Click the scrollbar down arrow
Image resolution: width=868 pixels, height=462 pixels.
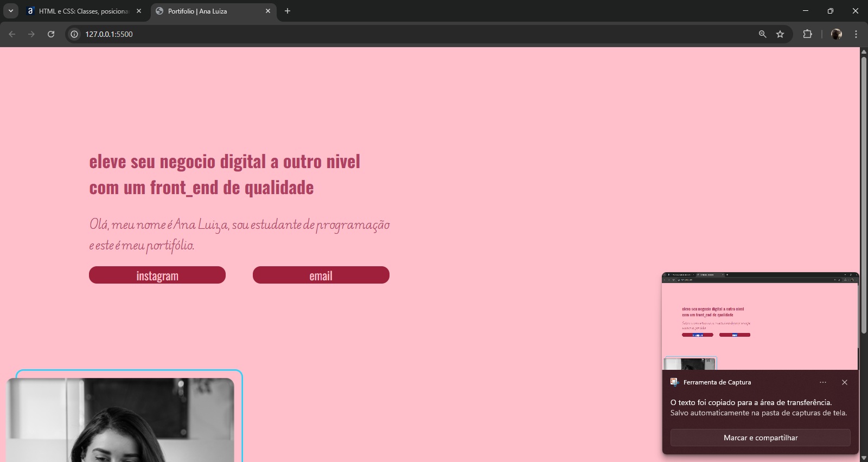click(864, 458)
